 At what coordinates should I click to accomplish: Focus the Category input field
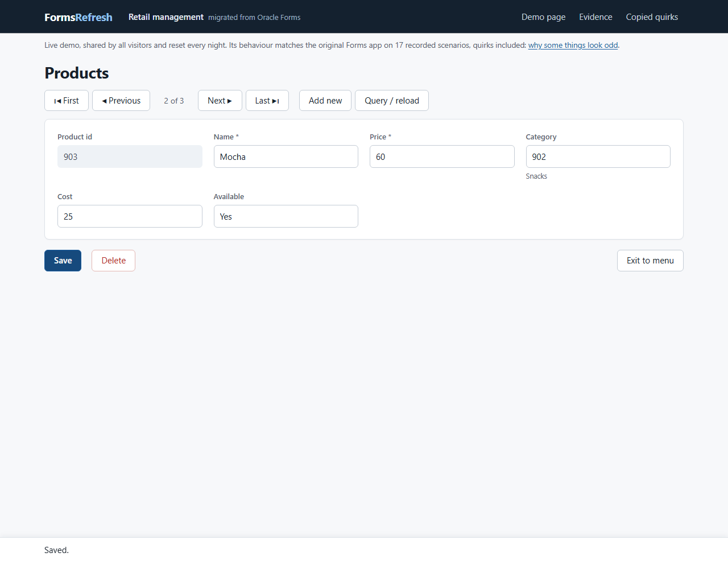598,156
